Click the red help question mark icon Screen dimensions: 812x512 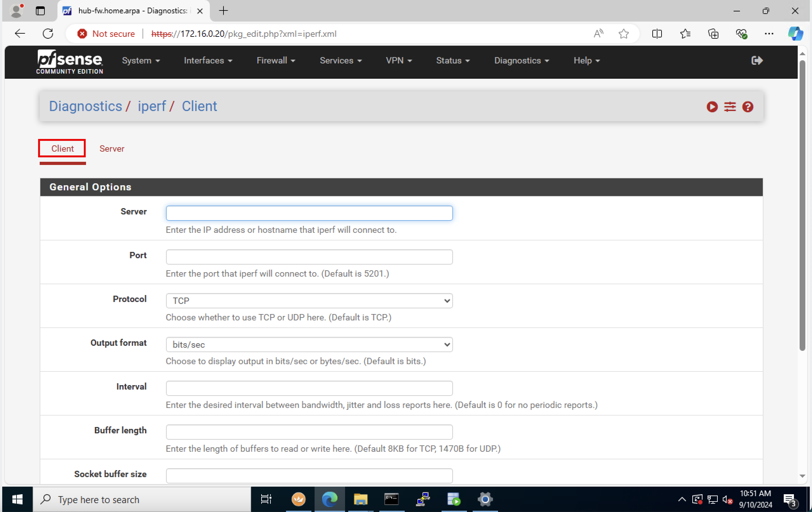pyautogui.click(x=748, y=107)
